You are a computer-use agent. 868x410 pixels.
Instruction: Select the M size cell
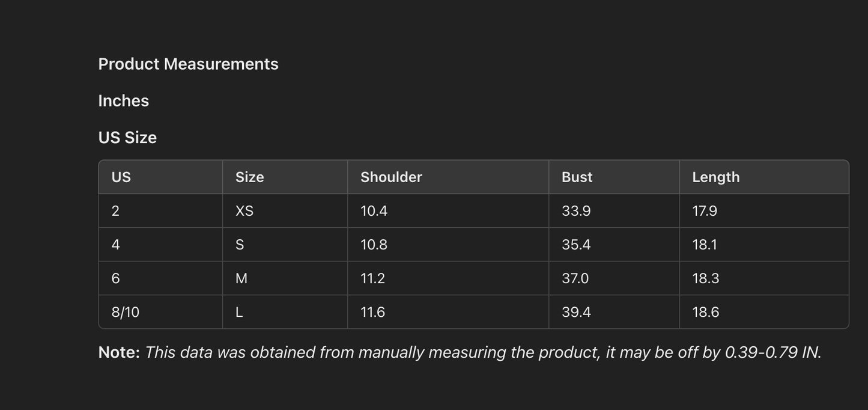click(x=241, y=278)
